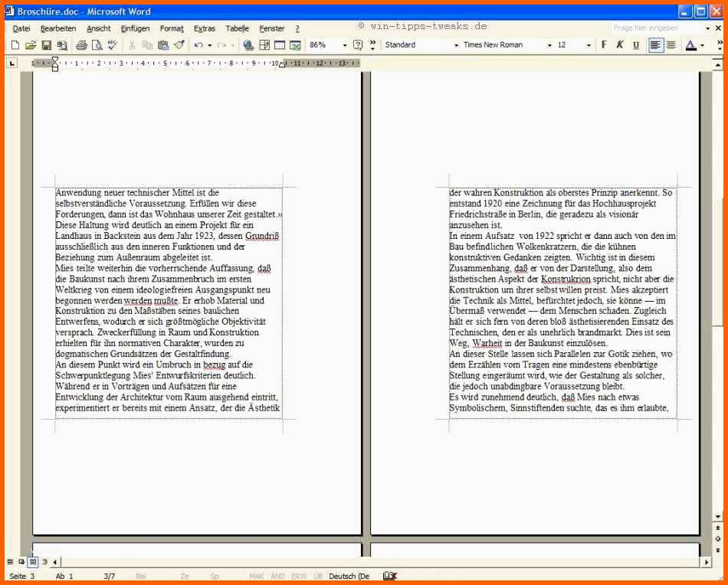Open the 86% zoom dropdown
Viewport: 728px width, 585px height.
345,45
